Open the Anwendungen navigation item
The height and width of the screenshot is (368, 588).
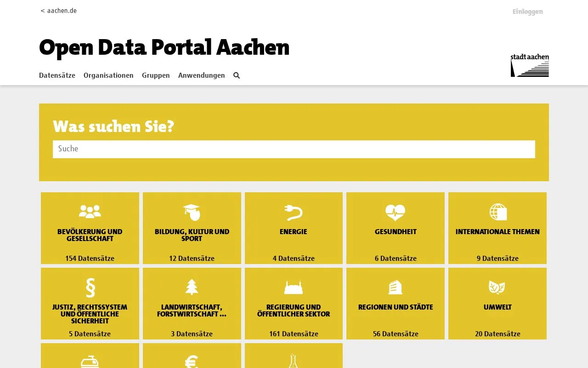202,75
